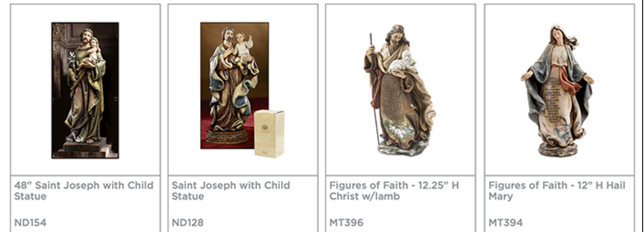The image size is (644, 232).
Task: Open the 48" Saint Joseph statue photo
Action: click(85, 90)
